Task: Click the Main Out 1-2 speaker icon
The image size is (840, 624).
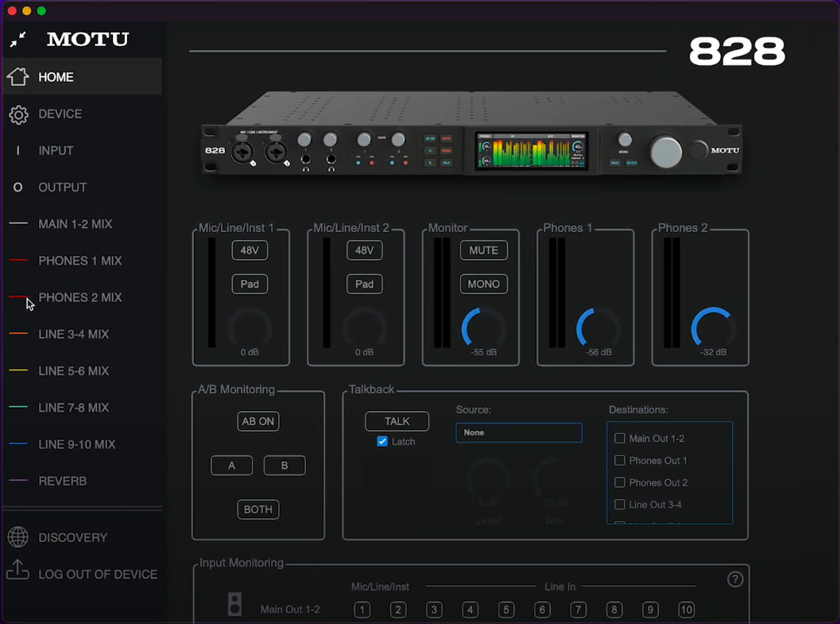Action: pos(234,603)
